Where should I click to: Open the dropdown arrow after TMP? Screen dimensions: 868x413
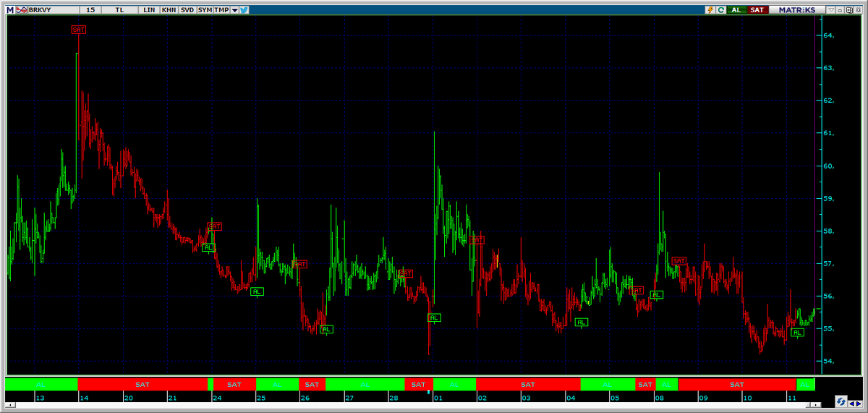234,10
